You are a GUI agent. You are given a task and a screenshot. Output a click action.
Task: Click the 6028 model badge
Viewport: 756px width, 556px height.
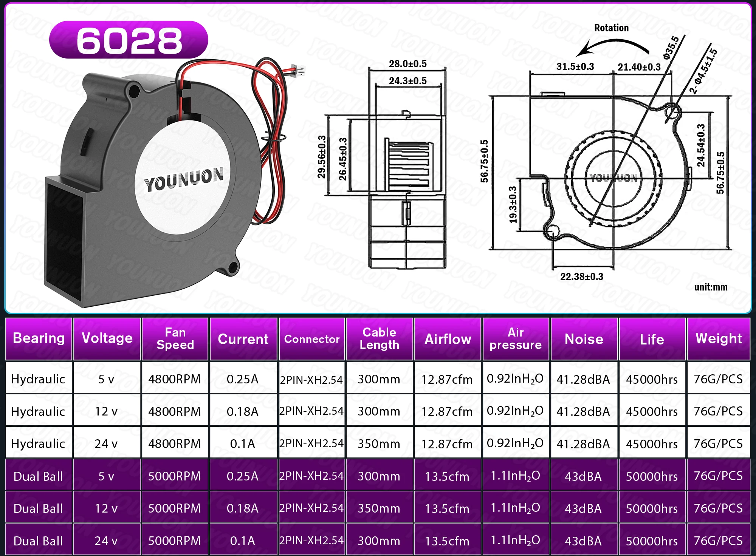tap(129, 40)
